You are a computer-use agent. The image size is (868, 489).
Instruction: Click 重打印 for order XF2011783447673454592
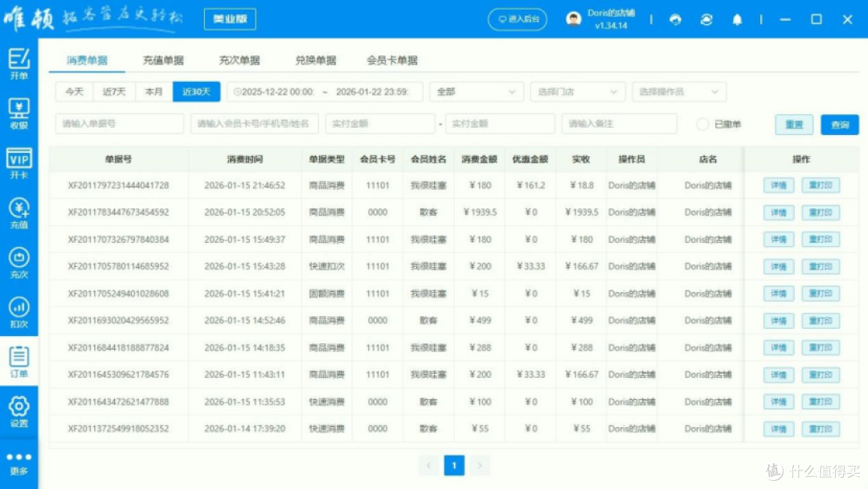pos(821,212)
